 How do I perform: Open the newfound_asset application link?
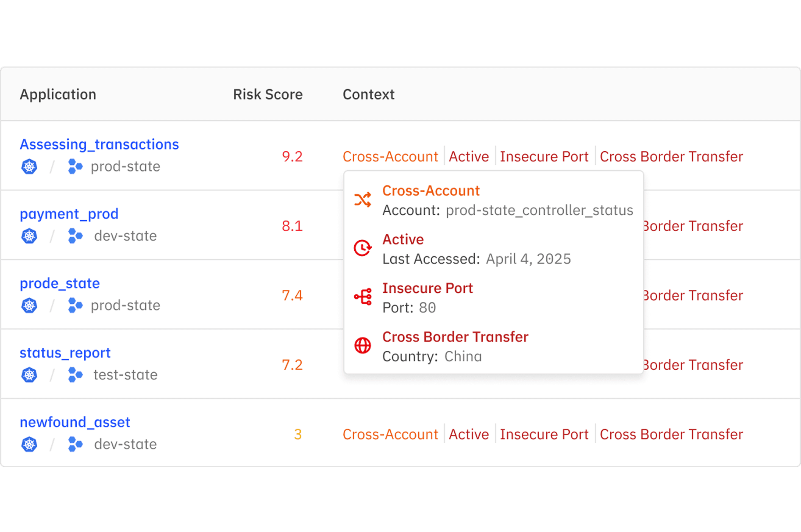point(75,422)
